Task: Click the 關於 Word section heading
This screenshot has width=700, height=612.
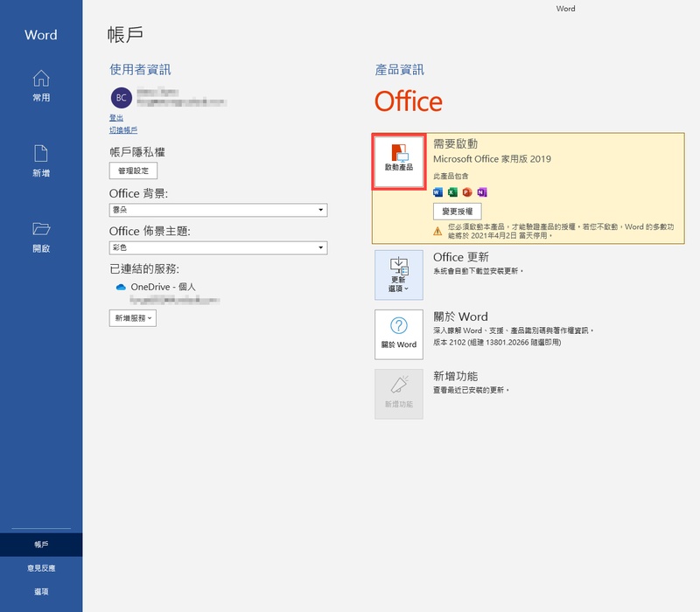Action: point(460,316)
